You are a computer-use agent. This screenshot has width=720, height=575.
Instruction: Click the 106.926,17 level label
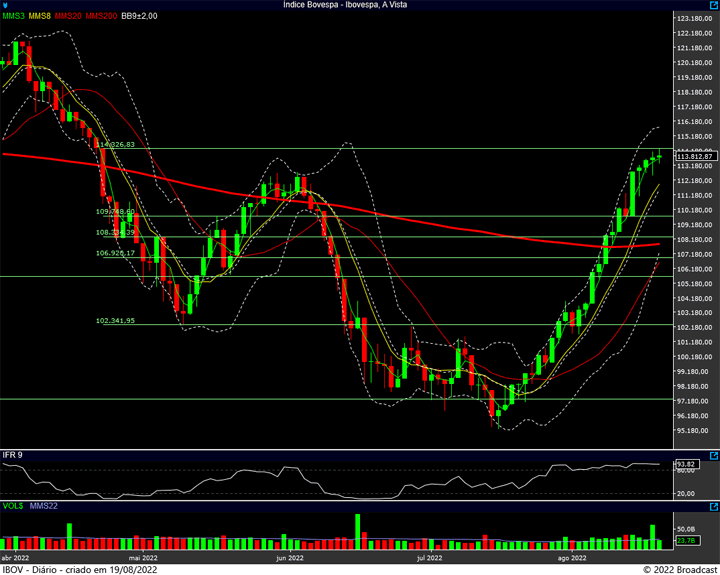(115, 253)
